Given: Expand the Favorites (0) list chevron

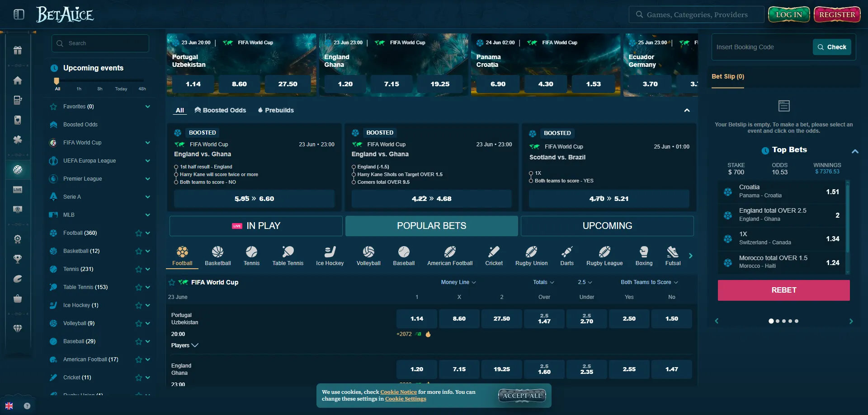Looking at the screenshot, I should tap(147, 107).
